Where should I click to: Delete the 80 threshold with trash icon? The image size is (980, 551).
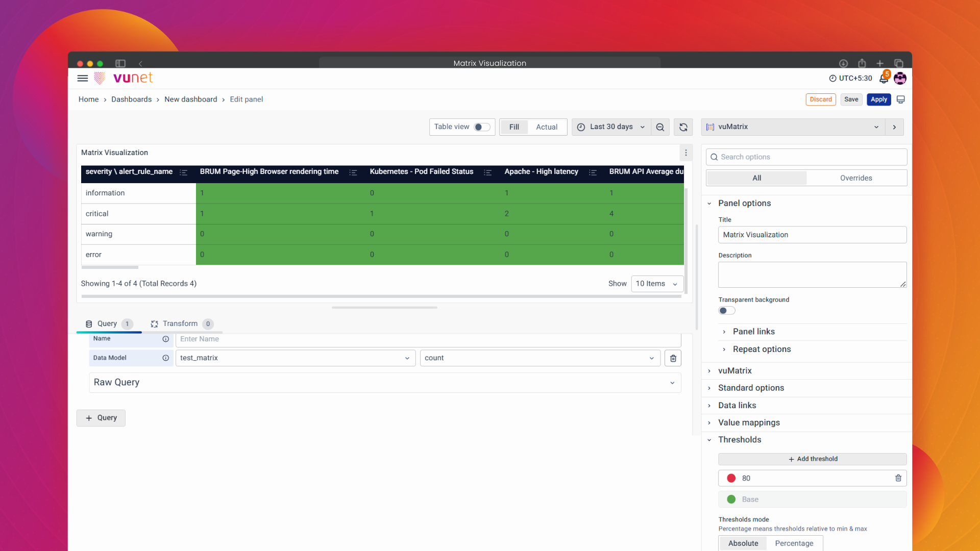click(x=898, y=478)
